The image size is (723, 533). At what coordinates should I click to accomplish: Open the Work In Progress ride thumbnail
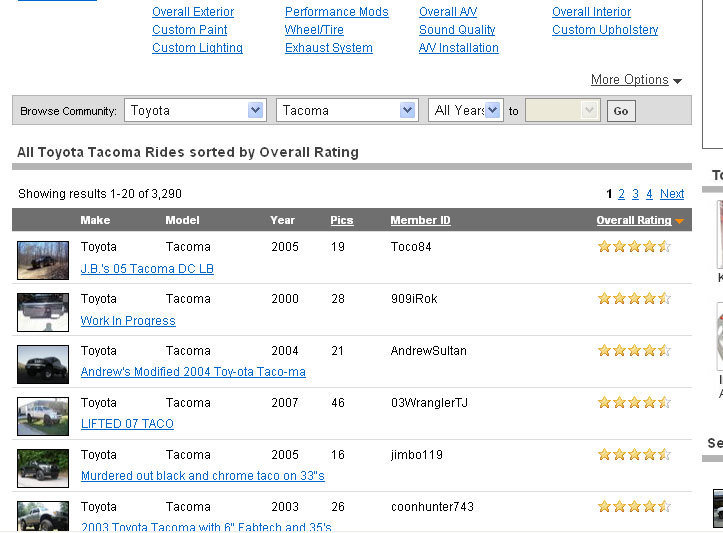43,313
